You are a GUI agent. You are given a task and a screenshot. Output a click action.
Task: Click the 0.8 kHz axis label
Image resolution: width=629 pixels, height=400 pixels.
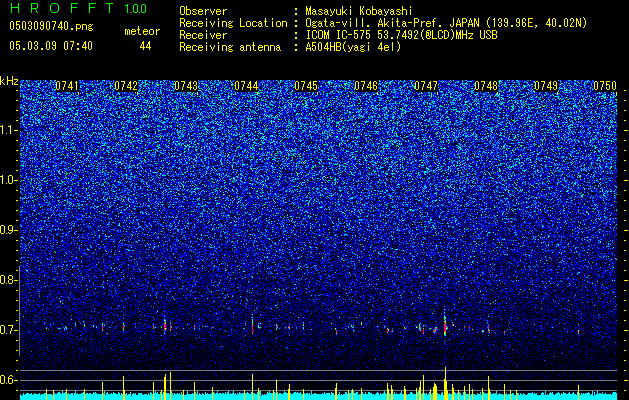point(9,280)
